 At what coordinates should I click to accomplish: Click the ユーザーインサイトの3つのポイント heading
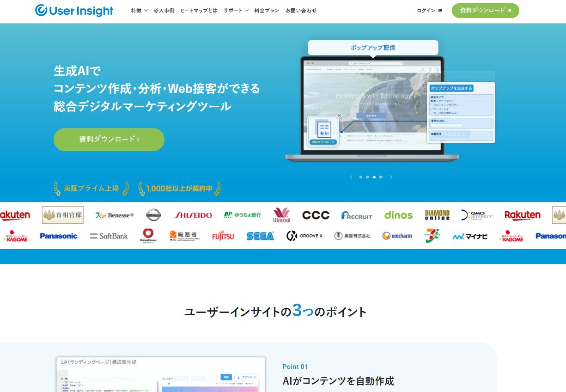[x=275, y=311]
